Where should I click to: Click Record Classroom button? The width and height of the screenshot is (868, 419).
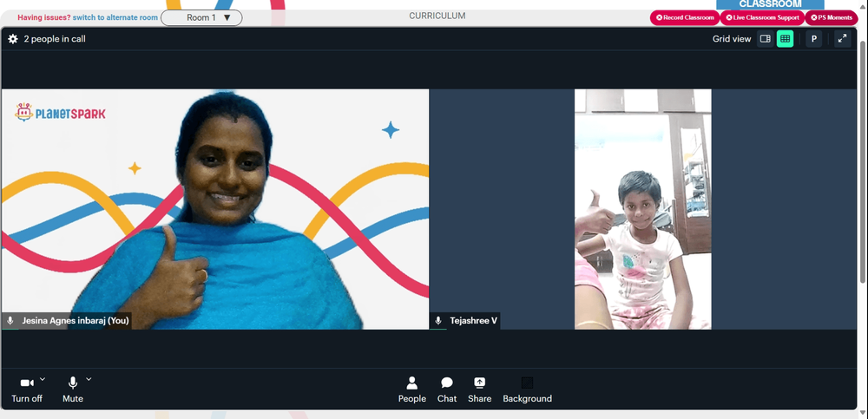(x=685, y=17)
